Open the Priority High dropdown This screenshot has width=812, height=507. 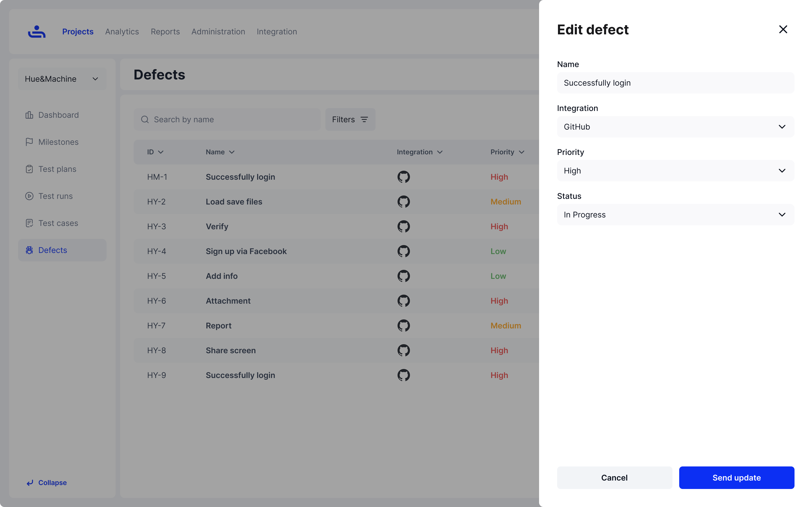click(x=675, y=171)
